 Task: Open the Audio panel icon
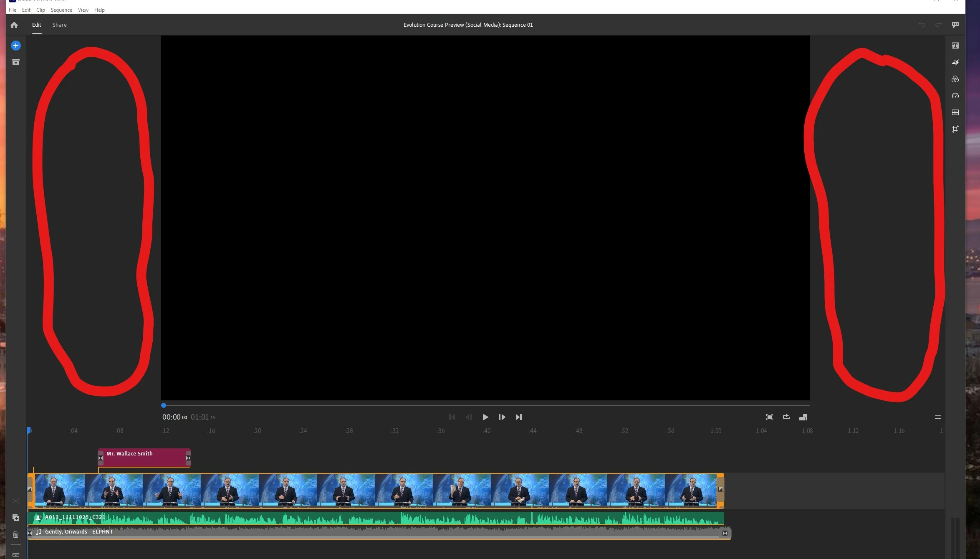point(955,112)
